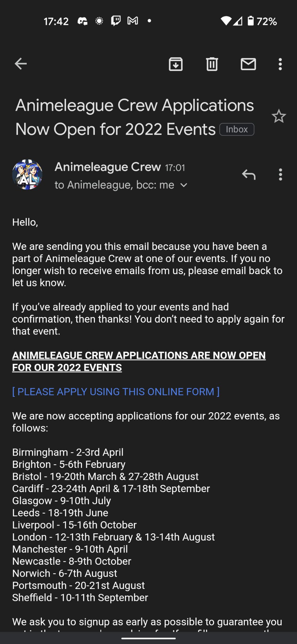Image resolution: width=297 pixels, height=644 pixels.
Task: Tap the Animeleague Crew sender avatar
Action: (27, 175)
